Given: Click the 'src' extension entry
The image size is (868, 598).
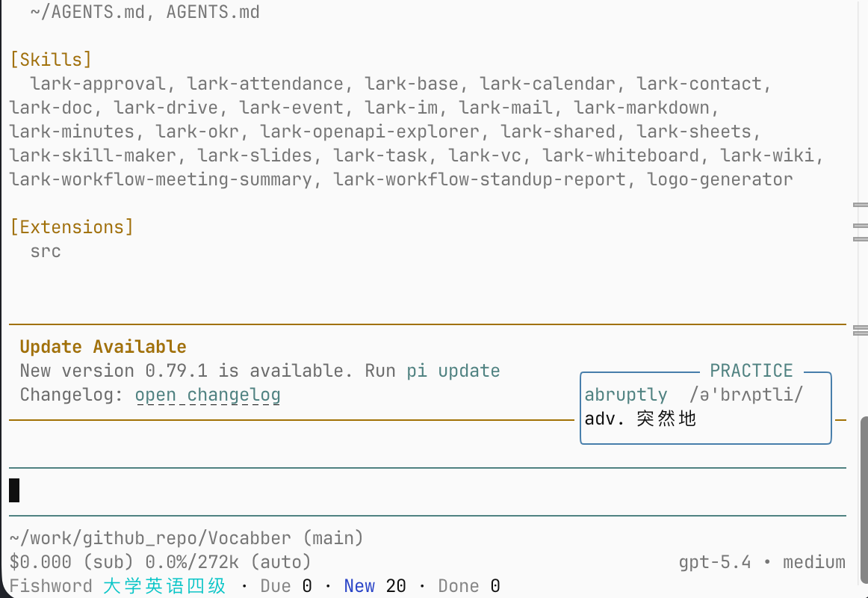Looking at the screenshot, I should [x=46, y=251].
